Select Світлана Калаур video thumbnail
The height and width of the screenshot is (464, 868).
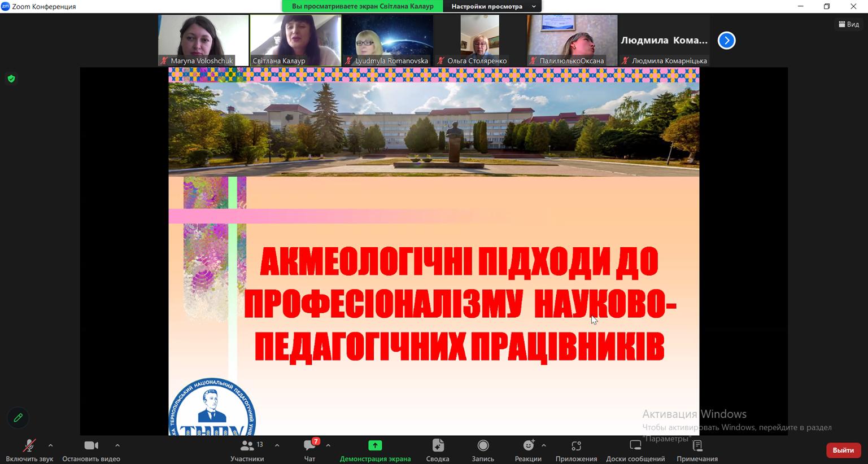(x=295, y=40)
